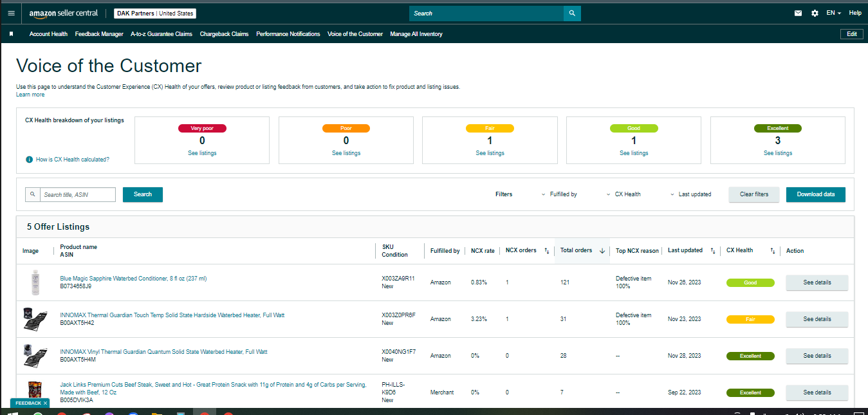Open Performance Notifications
868x415 pixels.
pyautogui.click(x=288, y=34)
